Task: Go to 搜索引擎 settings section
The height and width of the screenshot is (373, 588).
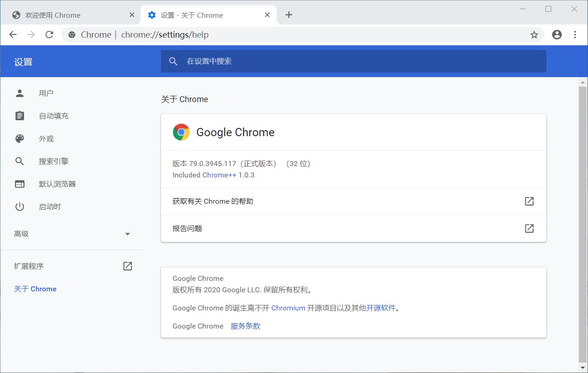Action: pos(53,162)
